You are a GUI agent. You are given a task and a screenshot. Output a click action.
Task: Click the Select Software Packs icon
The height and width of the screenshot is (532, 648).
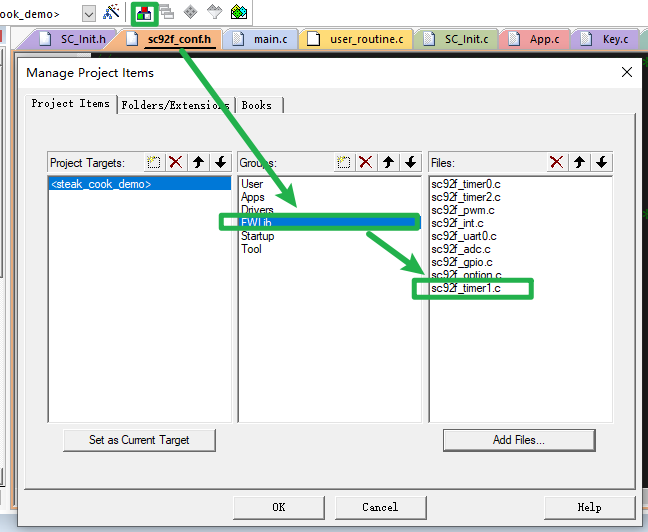[214, 12]
